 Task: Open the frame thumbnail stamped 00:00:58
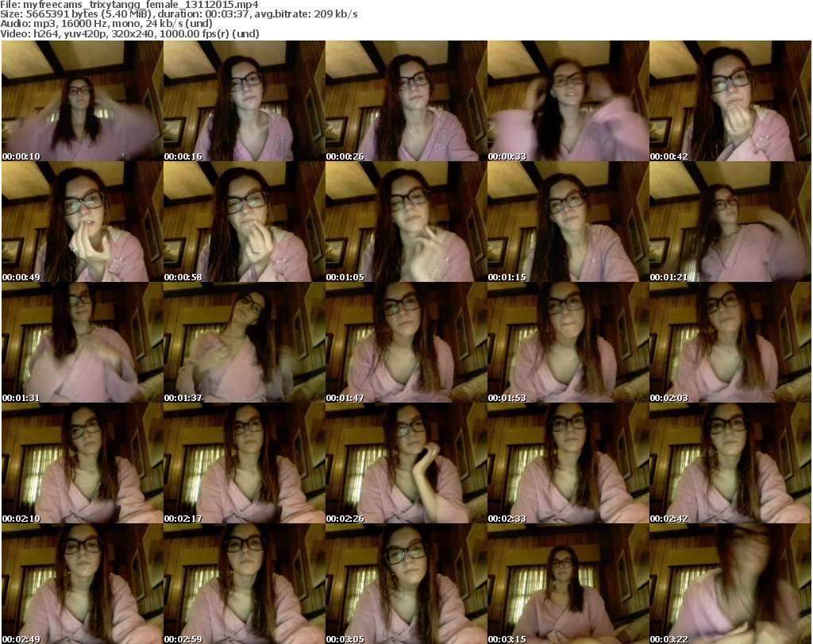[x=245, y=222]
